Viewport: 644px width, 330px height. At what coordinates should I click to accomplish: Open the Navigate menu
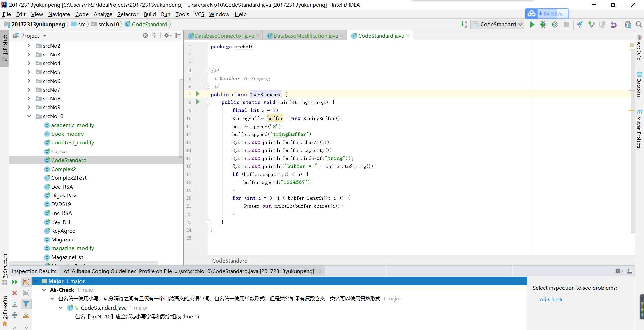[59, 14]
